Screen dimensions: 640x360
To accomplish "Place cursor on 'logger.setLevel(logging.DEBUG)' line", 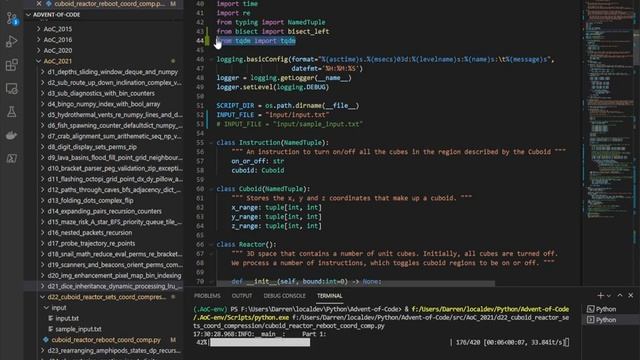I will [x=273, y=87].
